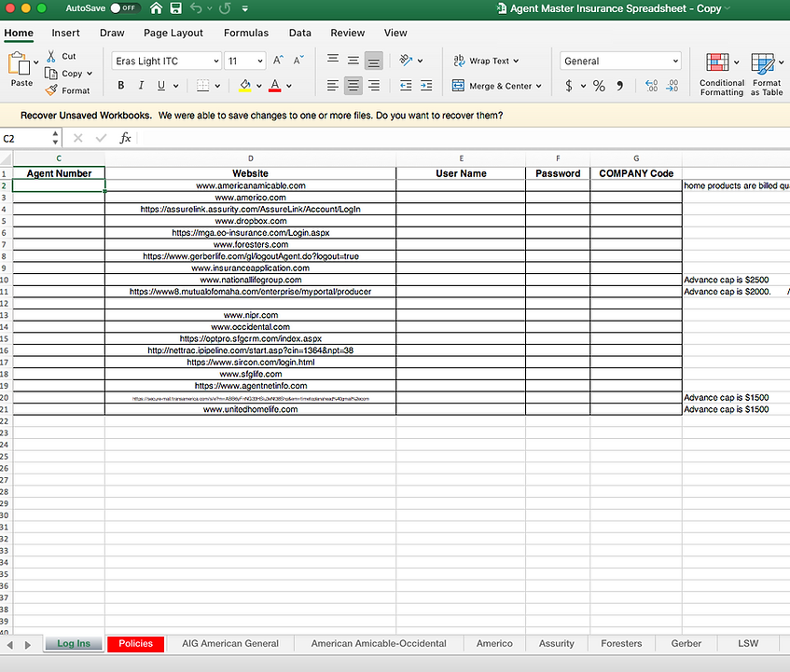Click the Format painter brush icon

point(51,90)
